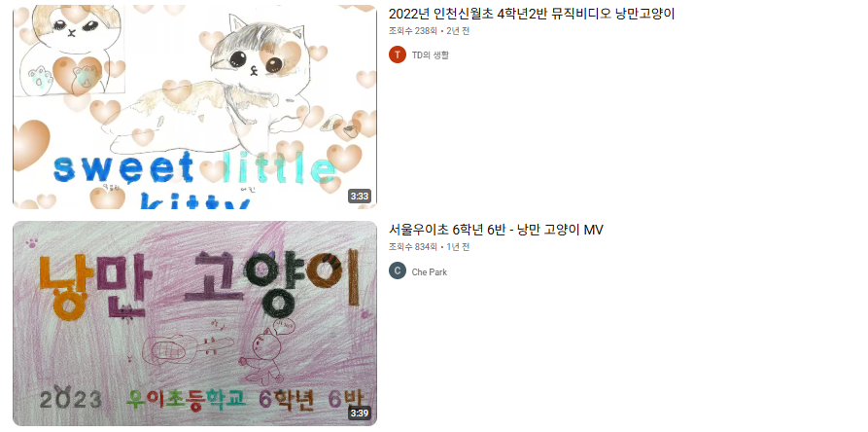868x432 pixels.
Task: Click the 3:33 duration badge
Action: click(360, 197)
